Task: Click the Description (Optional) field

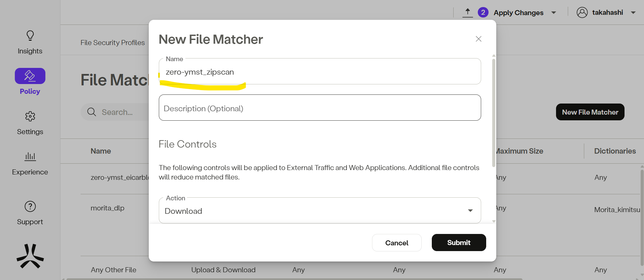Action: 319,108
